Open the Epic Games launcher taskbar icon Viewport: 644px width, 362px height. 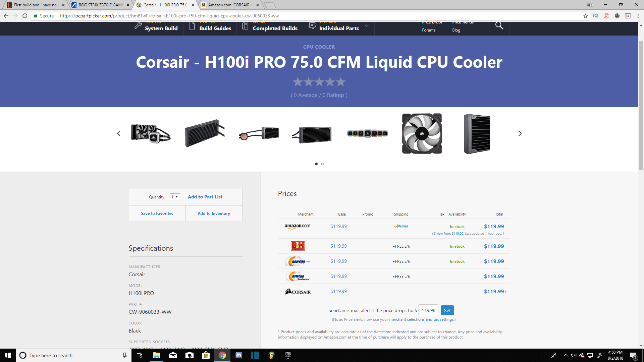tap(288, 355)
